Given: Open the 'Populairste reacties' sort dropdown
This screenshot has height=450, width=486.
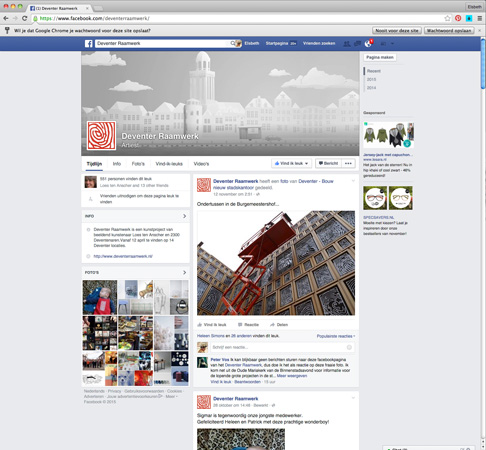Looking at the screenshot, I should 336,336.
